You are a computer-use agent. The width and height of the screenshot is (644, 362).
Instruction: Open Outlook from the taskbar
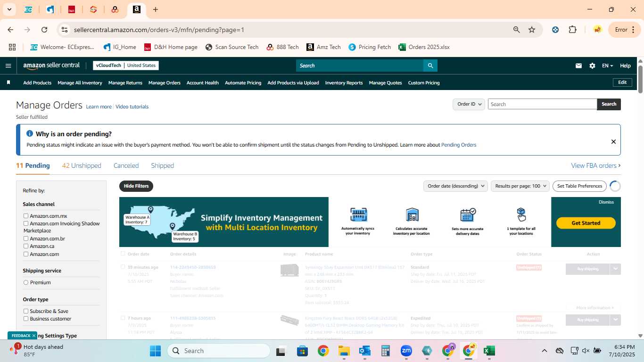pyautogui.click(x=364, y=351)
